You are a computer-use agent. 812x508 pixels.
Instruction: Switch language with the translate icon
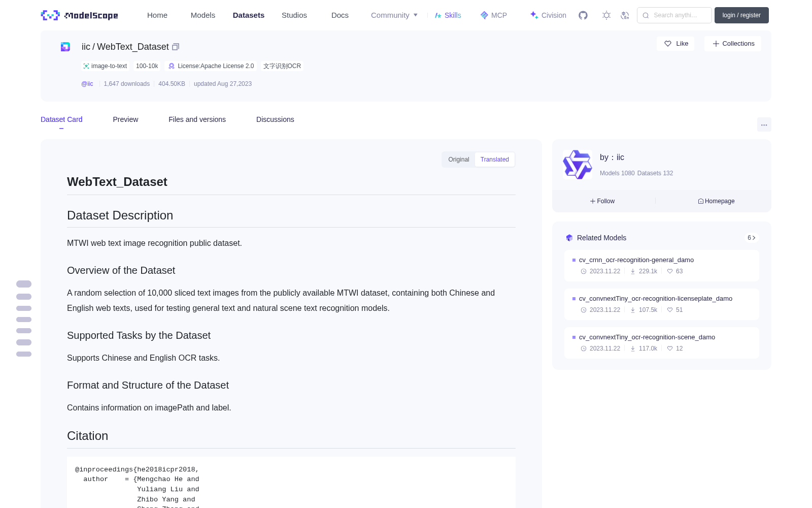[x=625, y=15]
